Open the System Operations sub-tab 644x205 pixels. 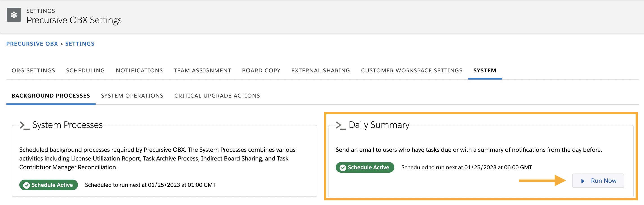coord(132,96)
